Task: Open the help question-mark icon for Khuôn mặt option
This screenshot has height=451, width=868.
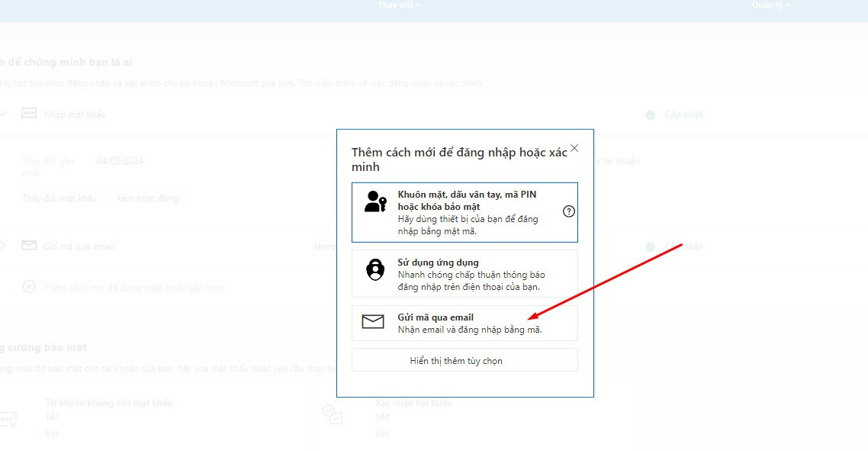Action: pos(568,212)
